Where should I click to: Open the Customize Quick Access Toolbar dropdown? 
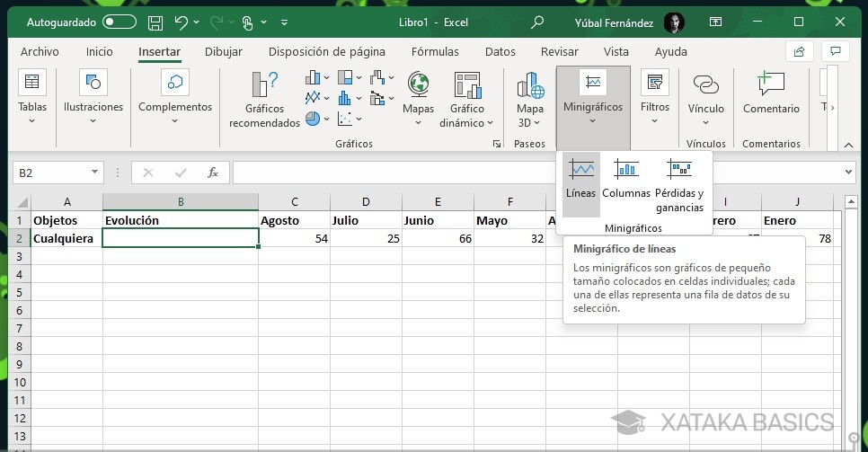(284, 22)
